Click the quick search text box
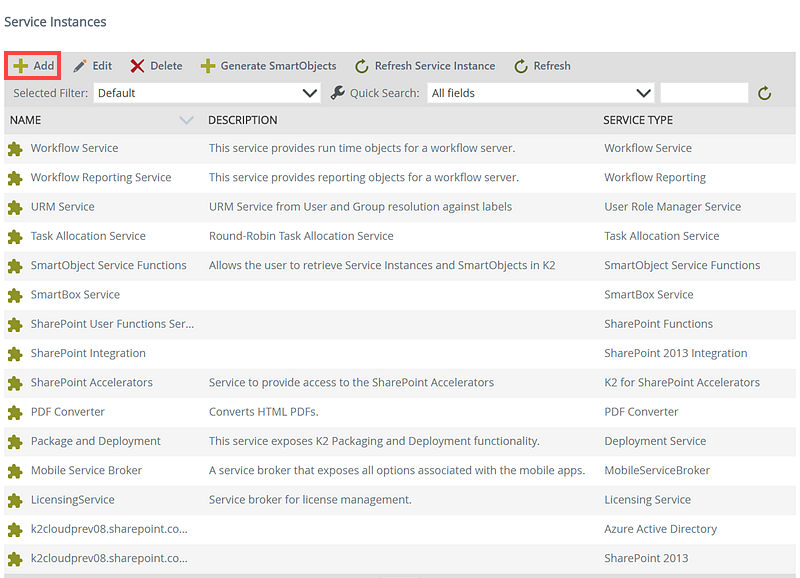 click(x=704, y=93)
